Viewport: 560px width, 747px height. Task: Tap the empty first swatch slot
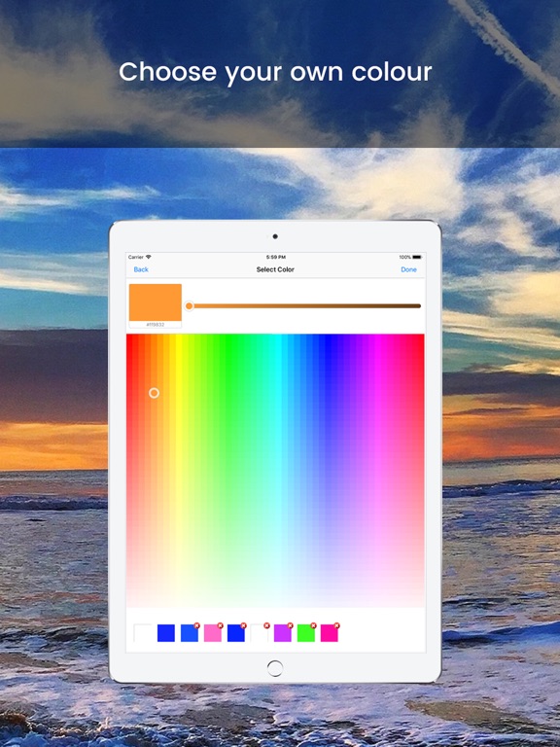(x=142, y=633)
